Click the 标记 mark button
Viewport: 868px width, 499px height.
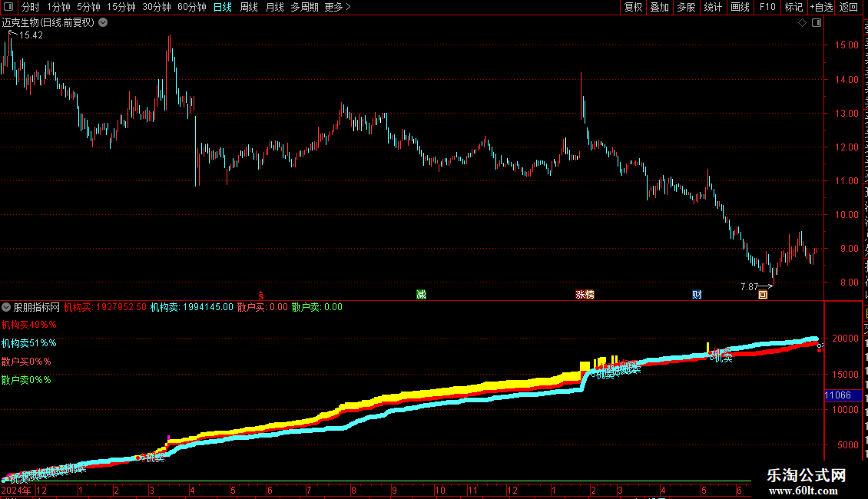click(793, 7)
